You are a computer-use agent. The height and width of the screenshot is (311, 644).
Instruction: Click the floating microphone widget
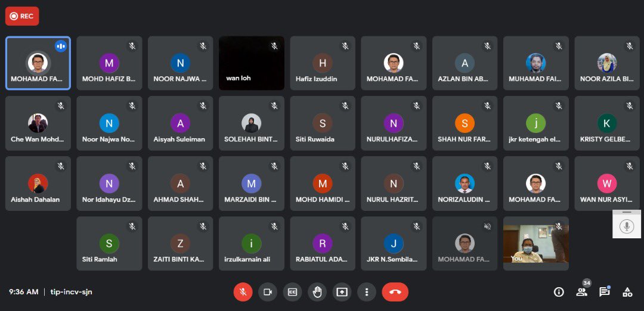pos(626,225)
